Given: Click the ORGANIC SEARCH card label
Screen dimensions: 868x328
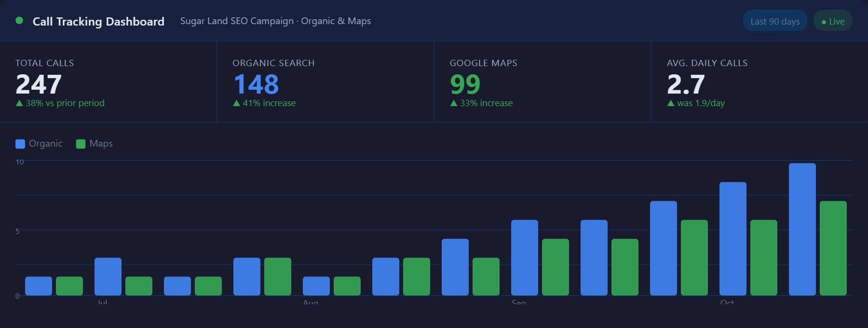Looking at the screenshot, I should [x=273, y=63].
